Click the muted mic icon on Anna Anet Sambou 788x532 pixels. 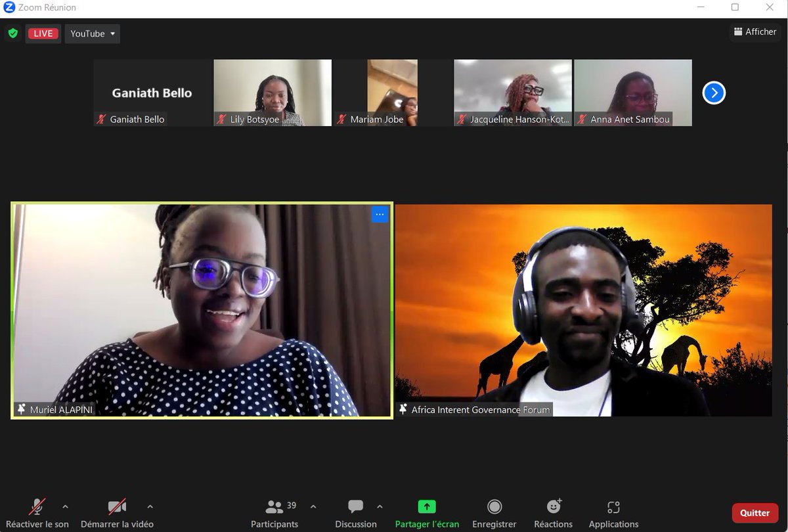click(x=582, y=120)
